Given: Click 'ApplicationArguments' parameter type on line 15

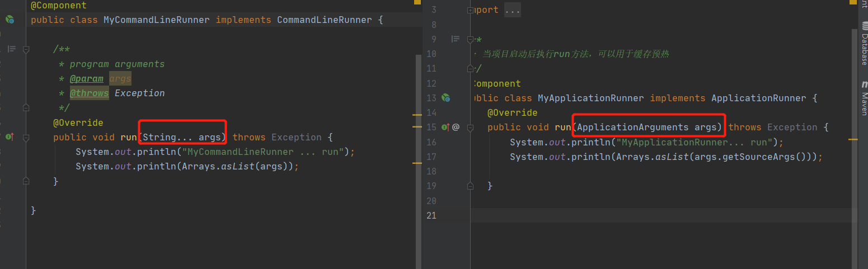Looking at the screenshot, I should [x=633, y=128].
